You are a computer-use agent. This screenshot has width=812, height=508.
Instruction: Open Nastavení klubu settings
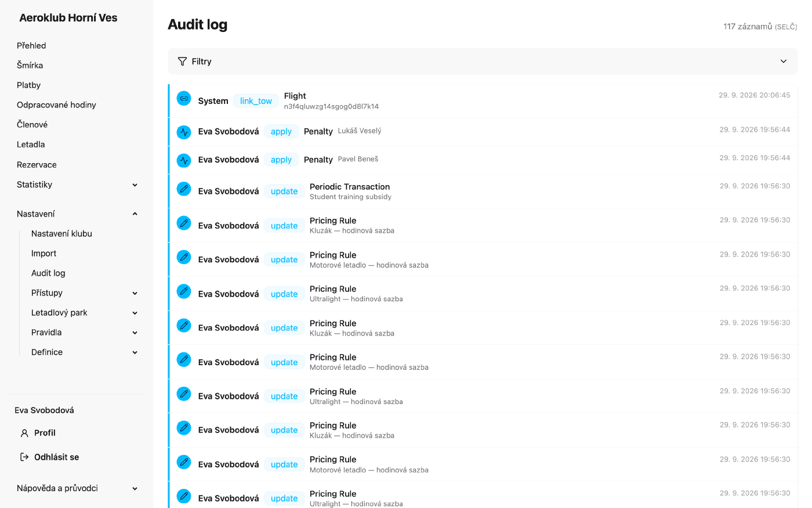(x=61, y=233)
